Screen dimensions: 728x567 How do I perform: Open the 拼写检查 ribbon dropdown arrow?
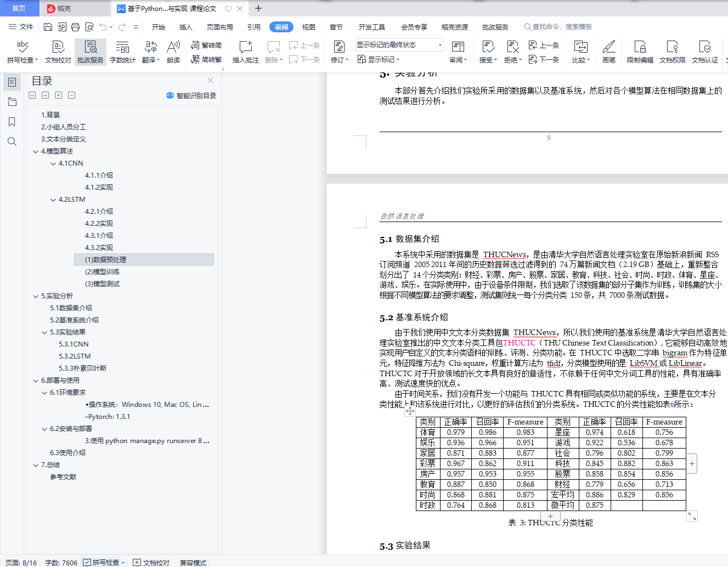coord(36,60)
